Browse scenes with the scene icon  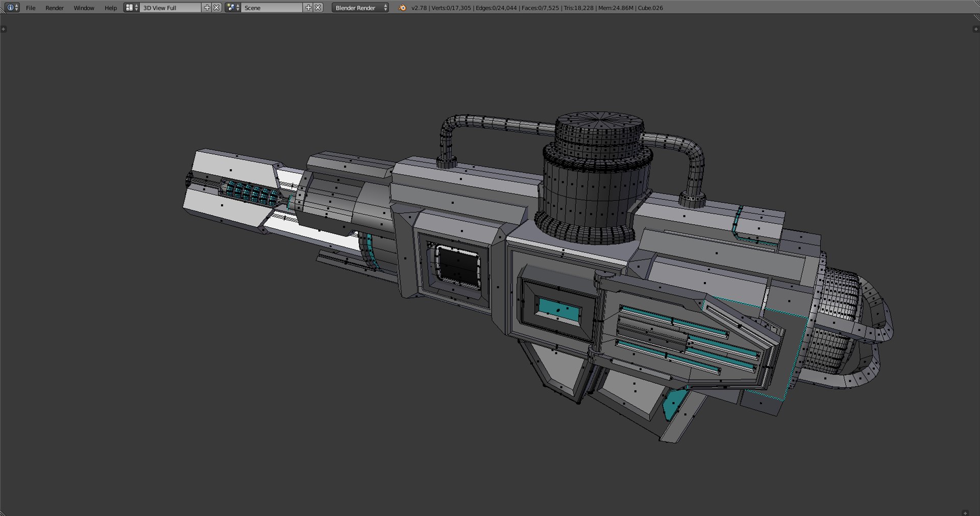tap(233, 8)
